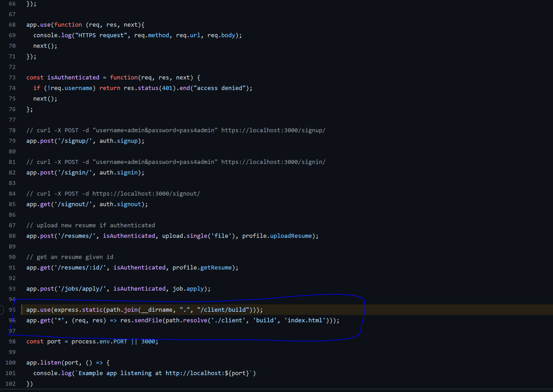Image resolution: width=553 pixels, height=392 pixels.
Task: Select line number 85
Action: 12,204
